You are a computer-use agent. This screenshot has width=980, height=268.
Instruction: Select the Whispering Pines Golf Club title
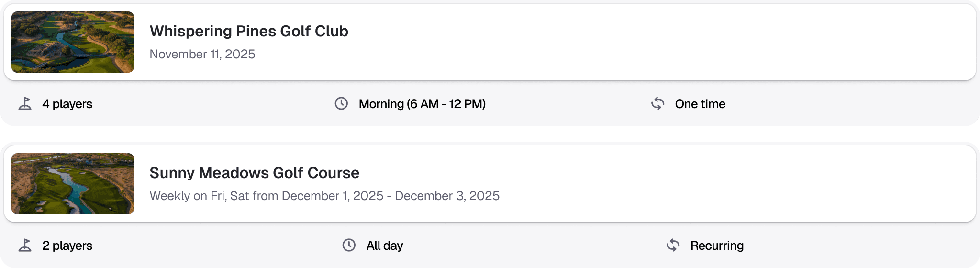249,31
